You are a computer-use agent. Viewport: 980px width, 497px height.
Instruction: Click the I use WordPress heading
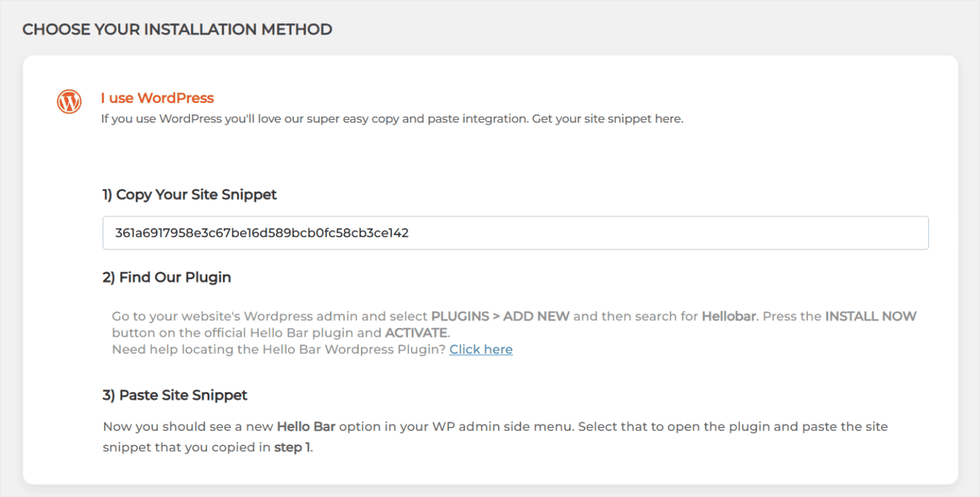pyautogui.click(x=157, y=97)
